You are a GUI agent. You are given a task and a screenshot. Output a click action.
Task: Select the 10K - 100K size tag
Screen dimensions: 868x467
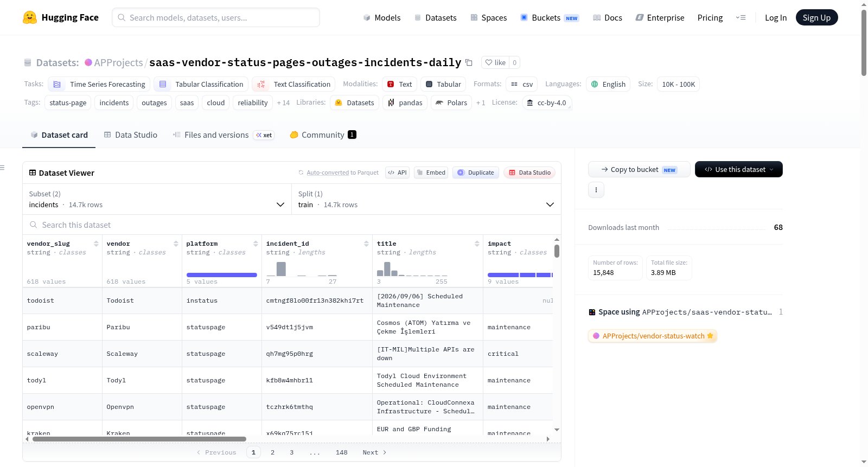(678, 84)
